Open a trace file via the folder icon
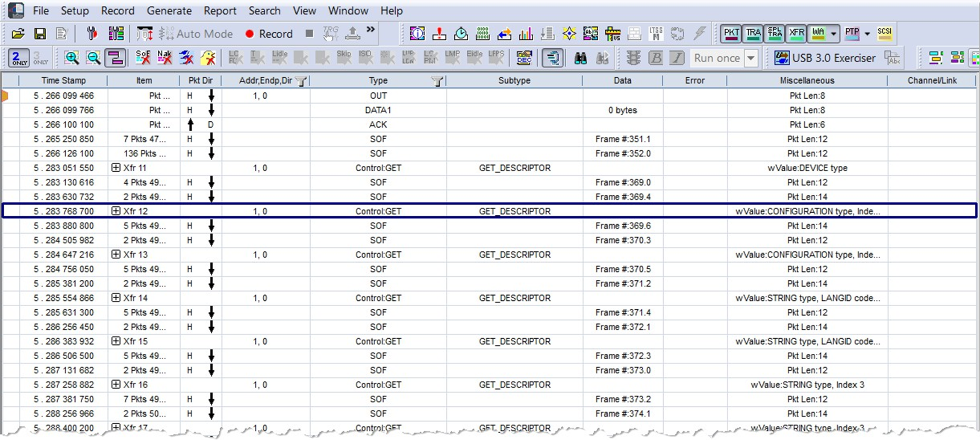980x440 pixels. pyautogui.click(x=18, y=34)
